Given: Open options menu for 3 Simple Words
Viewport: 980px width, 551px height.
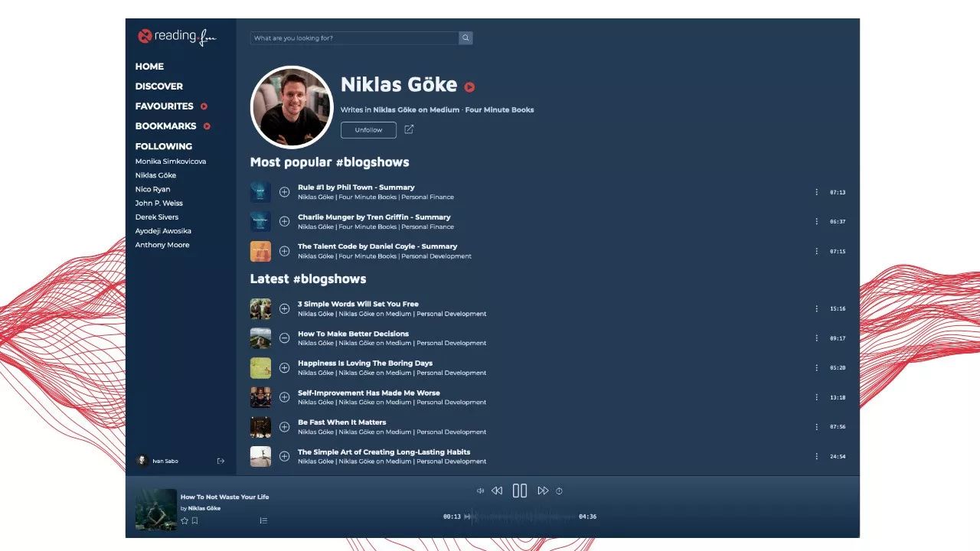Looking at the screenshot, I should (816, 309).
